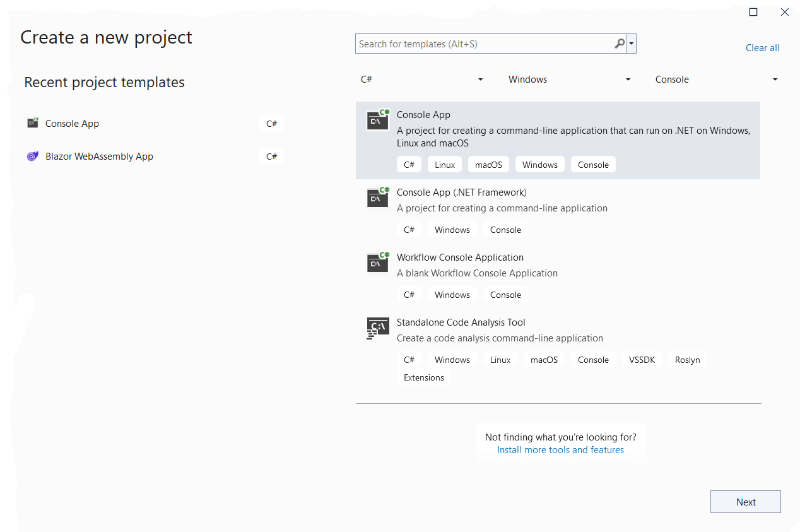Select Workflow Console Application title
The width and height of the screenshot is (800, 532).
(x=460, y=257)
